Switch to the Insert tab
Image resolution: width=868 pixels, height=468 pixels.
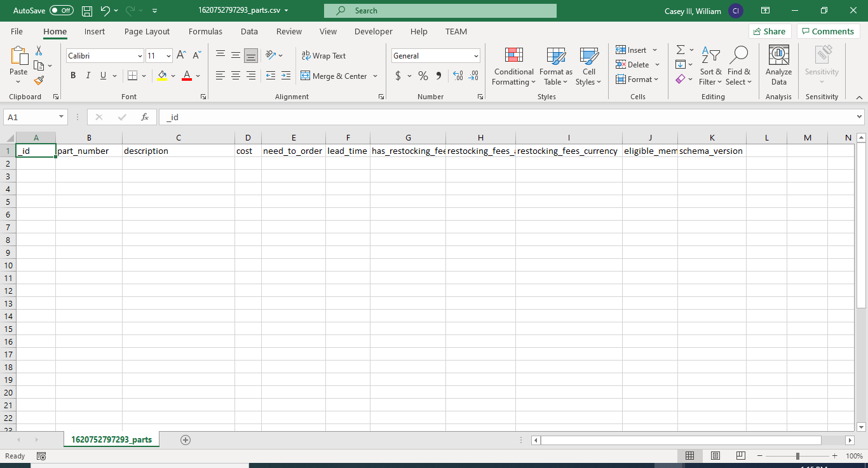pyautogui.click(x=95, y=31)
